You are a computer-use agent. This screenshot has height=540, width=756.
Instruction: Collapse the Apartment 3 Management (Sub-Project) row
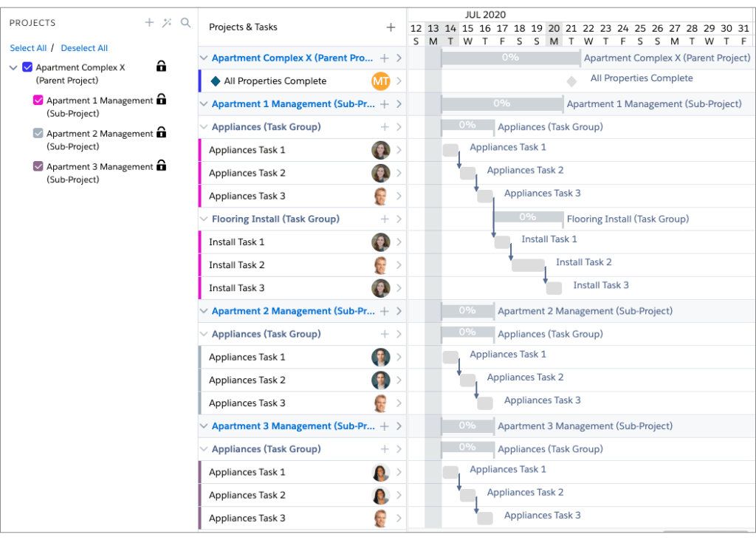pos(204,426)
